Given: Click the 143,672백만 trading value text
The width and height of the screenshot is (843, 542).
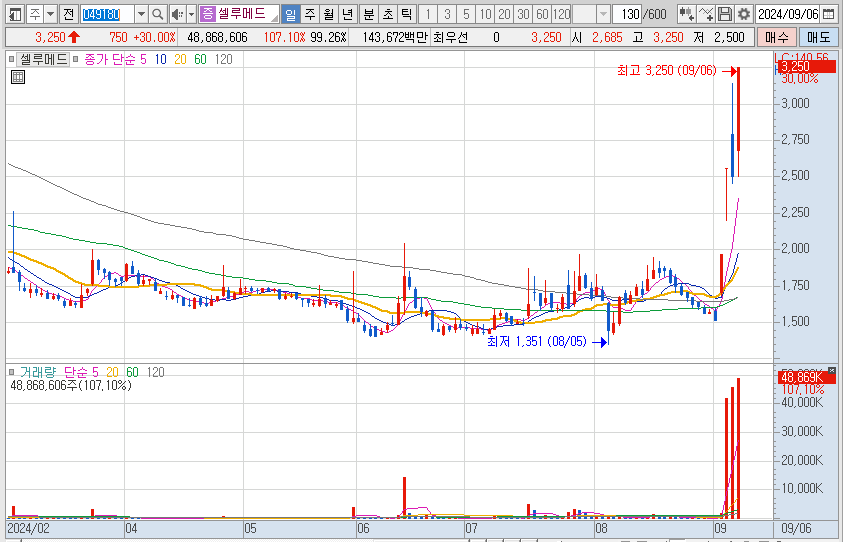Looking at the screenshot, I should [x=395, y=37].
